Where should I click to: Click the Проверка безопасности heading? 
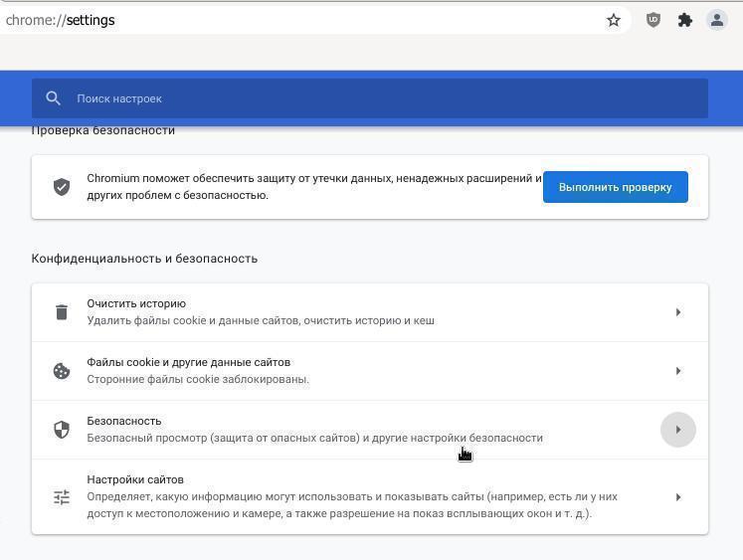tap(102, 130)
